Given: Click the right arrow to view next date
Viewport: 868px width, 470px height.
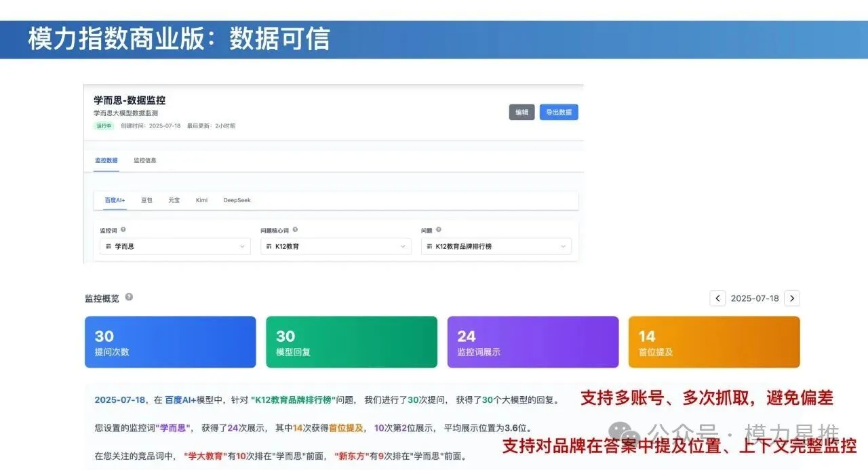Looking at the screenshot, I should point(792,298).
